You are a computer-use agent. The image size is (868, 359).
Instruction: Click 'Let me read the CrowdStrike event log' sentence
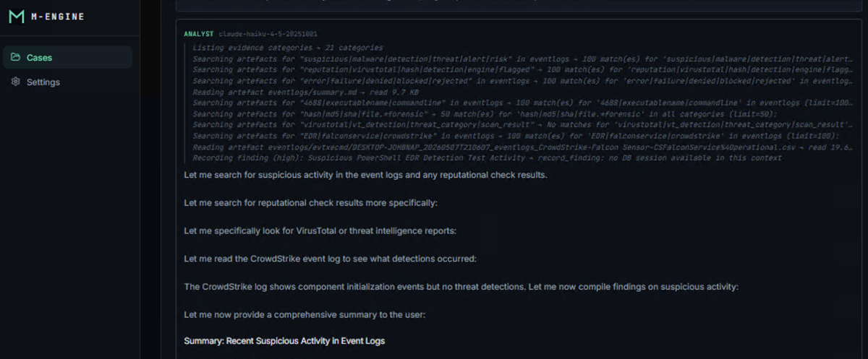[330, 259]
